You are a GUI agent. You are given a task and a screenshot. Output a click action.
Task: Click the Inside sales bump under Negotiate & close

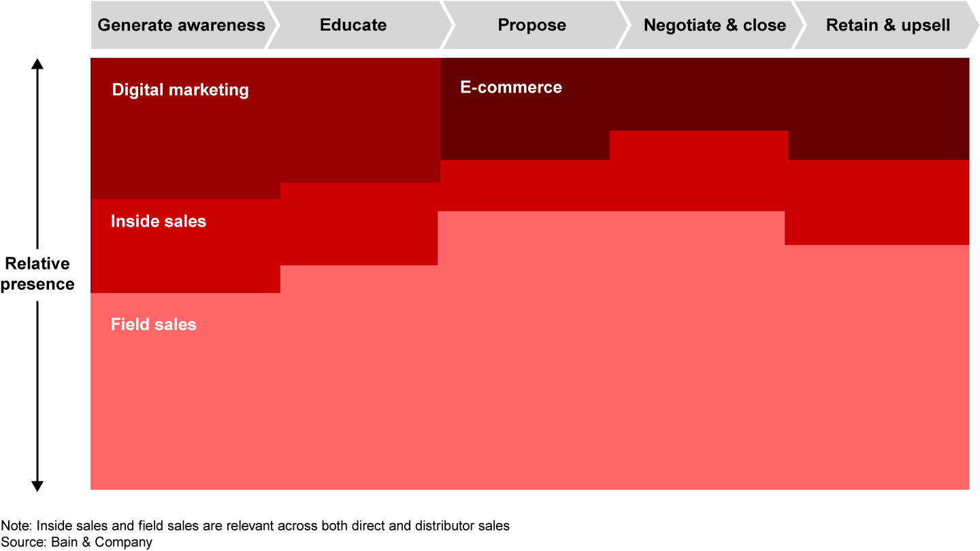click(x=698, y=170)
